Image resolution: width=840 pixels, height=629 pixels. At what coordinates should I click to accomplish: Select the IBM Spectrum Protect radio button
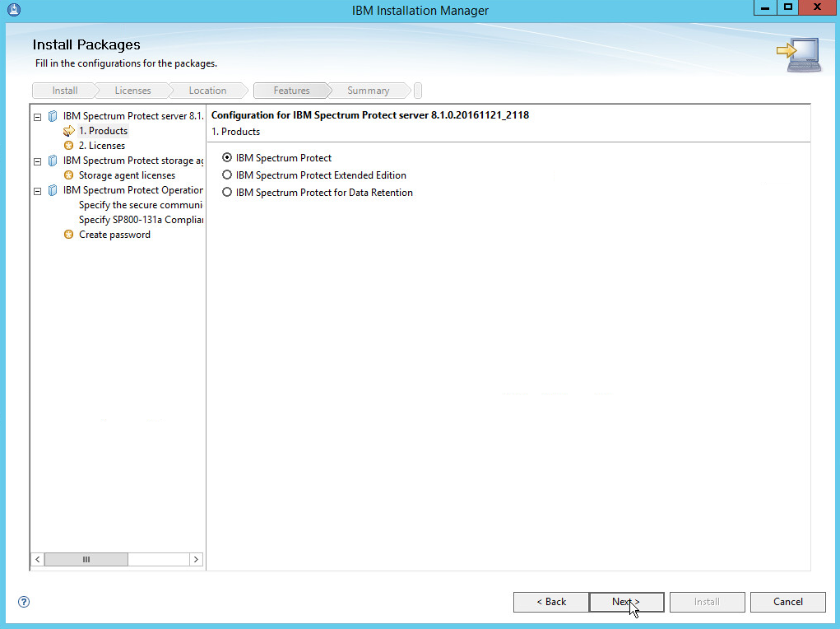click(228, 158)
